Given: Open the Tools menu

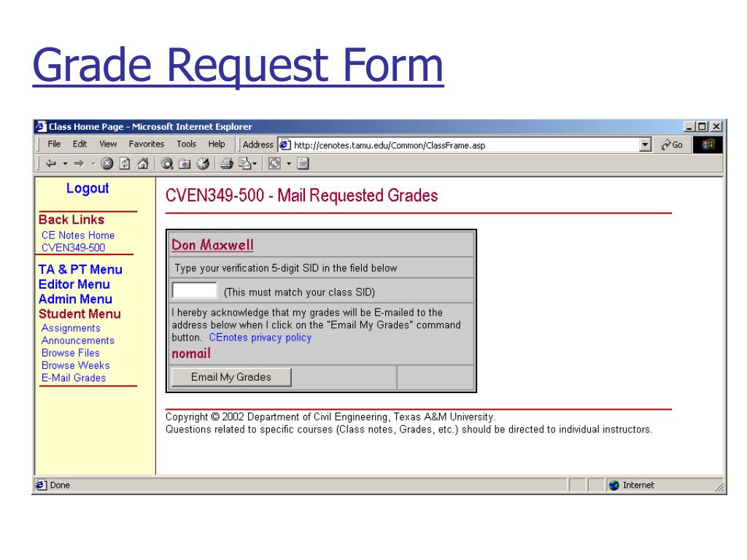Looking at the screenshot, I should click(186, 144).
